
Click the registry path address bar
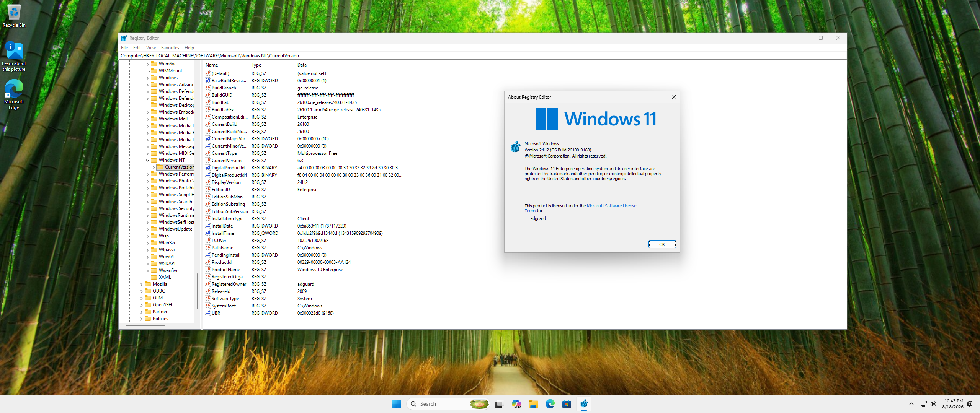pyautogui.click(x=482, y=56)
